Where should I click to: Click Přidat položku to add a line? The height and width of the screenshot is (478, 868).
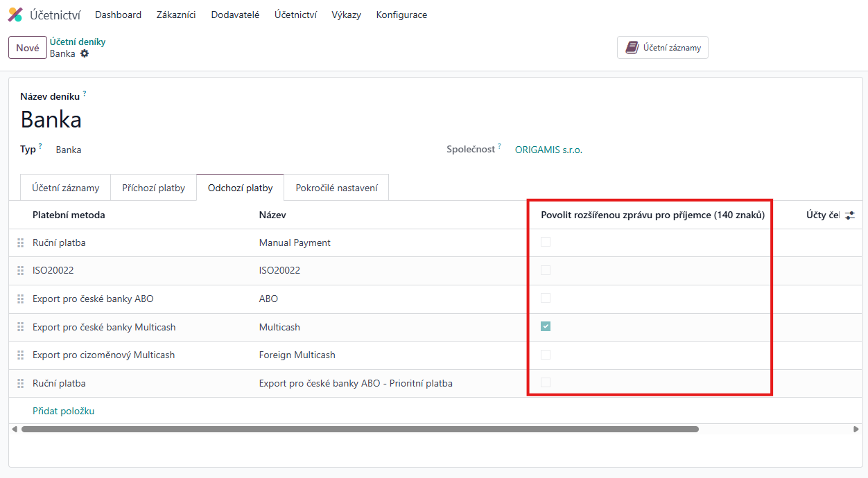[x=64, y=411]
